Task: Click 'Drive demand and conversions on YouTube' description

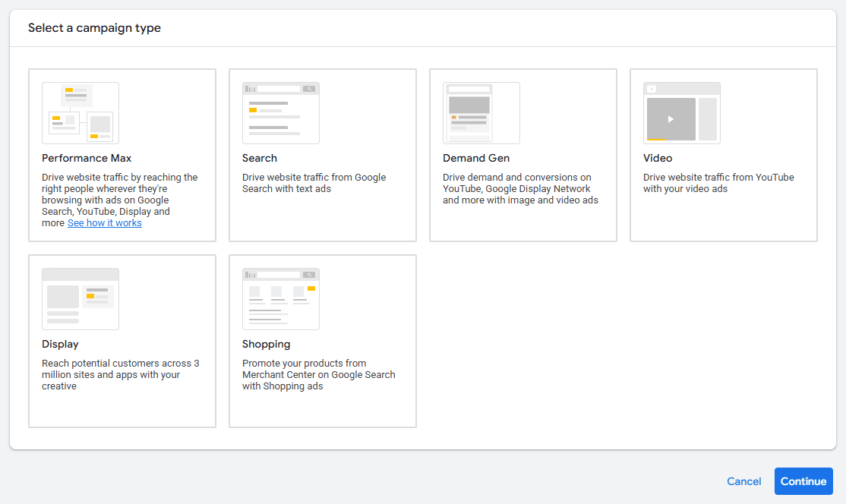Action: (x=521, y=189)
